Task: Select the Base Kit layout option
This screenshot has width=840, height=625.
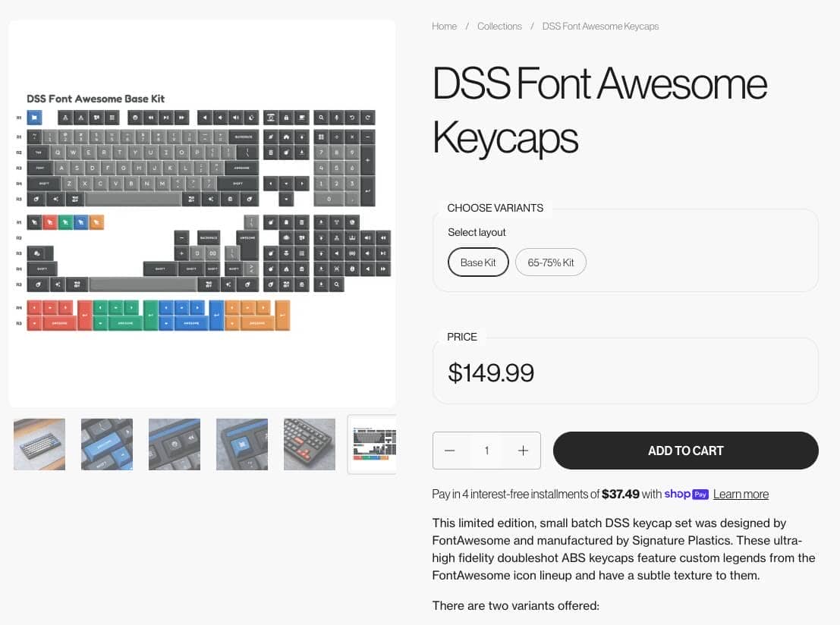Action: click(478, 262)
